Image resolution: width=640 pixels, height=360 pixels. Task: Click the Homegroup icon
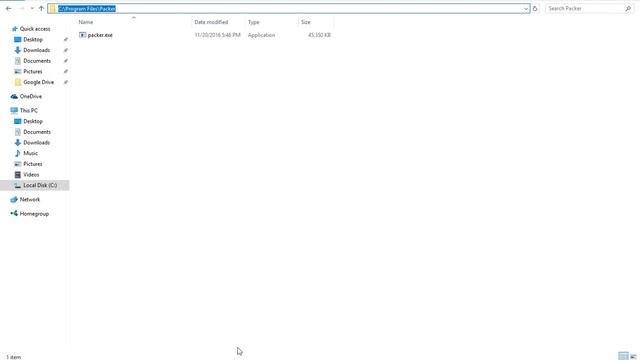14,213
